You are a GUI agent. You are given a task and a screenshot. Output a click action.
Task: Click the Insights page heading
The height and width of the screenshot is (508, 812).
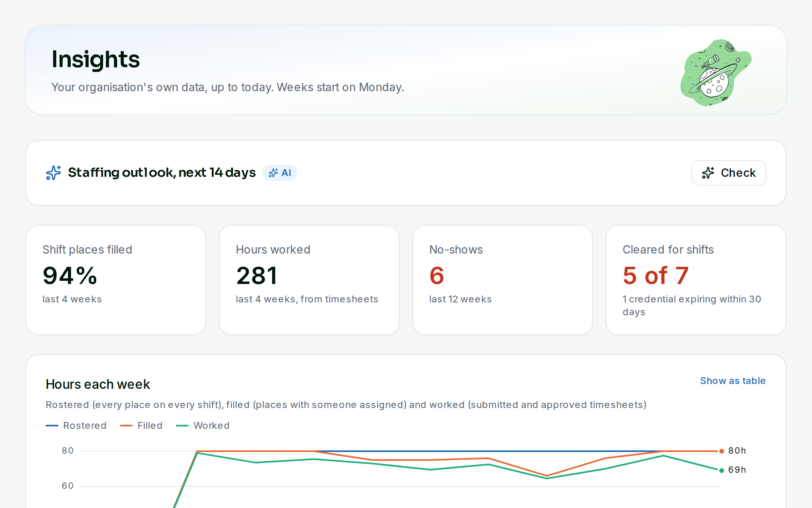pos(96,59)
